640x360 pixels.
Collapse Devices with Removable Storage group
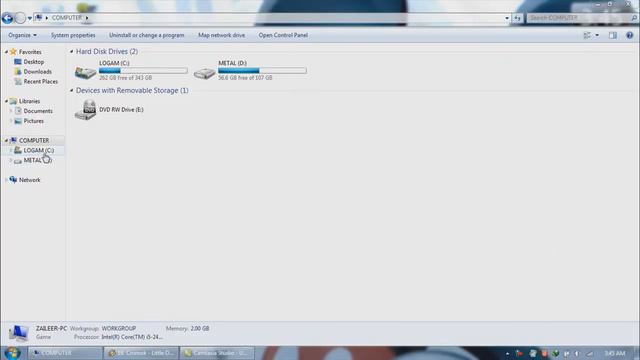click(71, 91)
